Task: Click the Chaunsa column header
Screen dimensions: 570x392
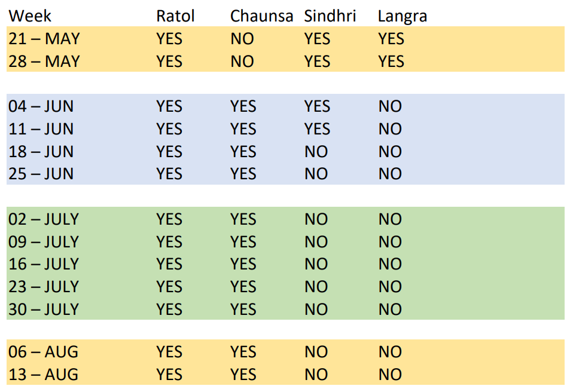Action: (x=261, y=16)
